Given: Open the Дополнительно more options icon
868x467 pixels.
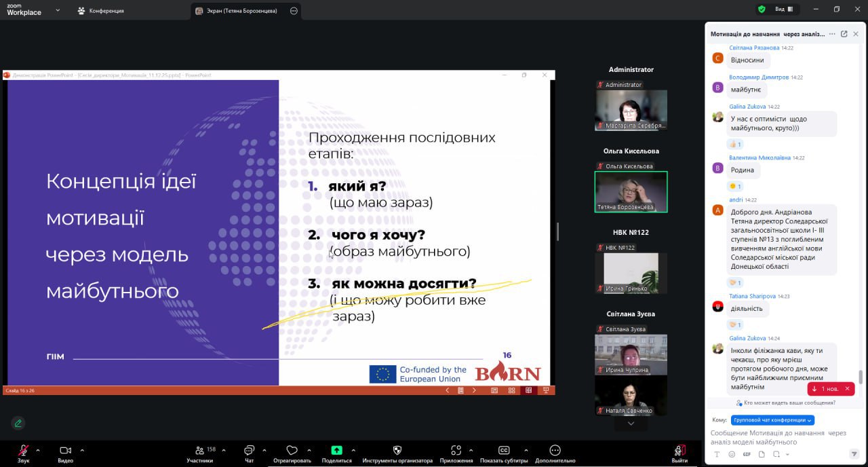Looking at the screenshot, I should (x=555, y=451).
